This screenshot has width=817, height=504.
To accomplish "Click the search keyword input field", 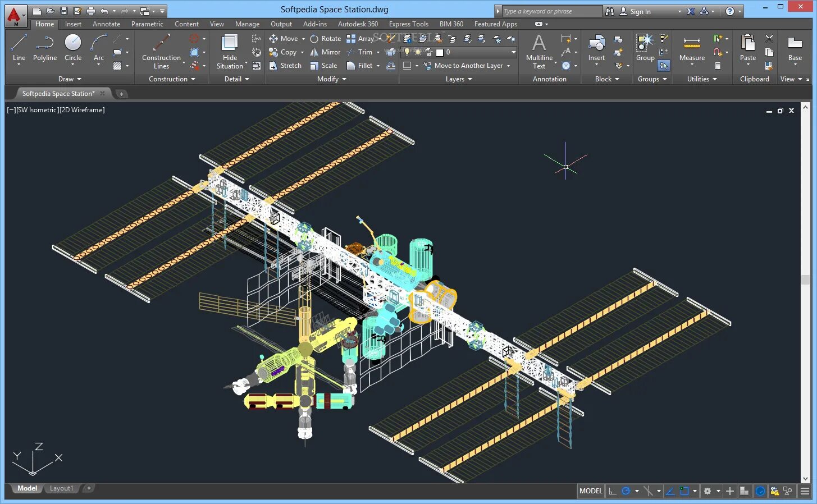I will pos(551,11).
